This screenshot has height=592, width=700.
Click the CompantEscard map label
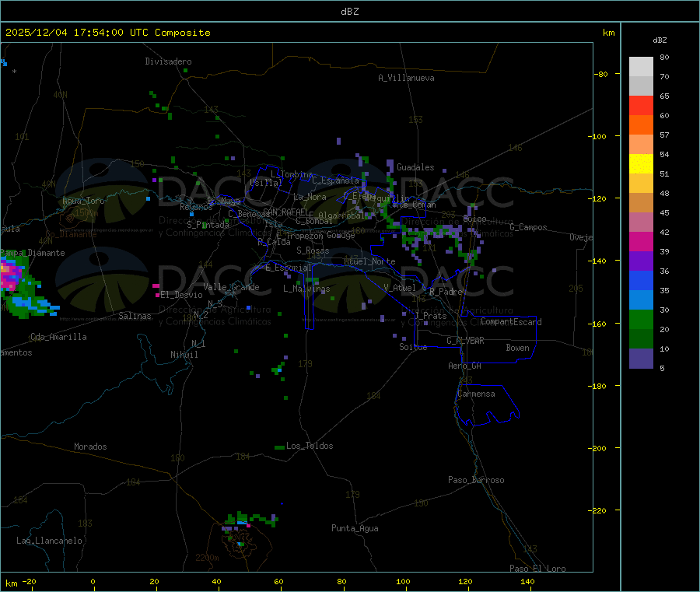tap(512, 321)
